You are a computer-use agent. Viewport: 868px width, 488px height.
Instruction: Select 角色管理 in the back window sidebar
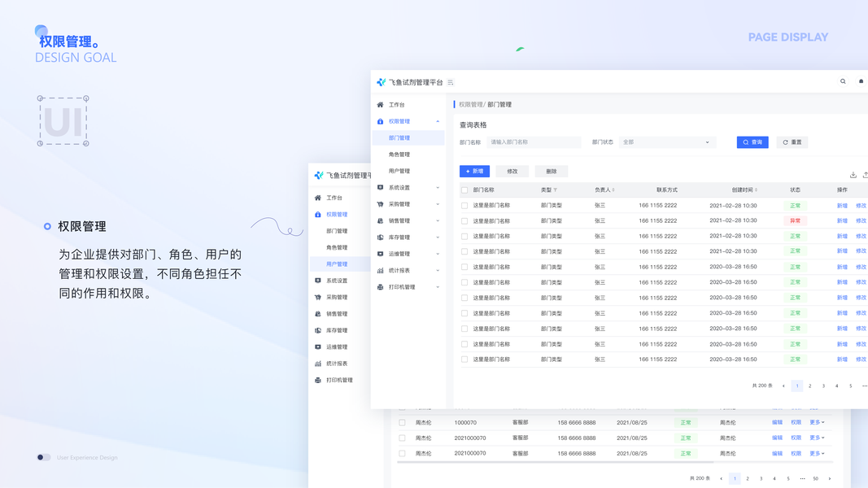(337, 247)
